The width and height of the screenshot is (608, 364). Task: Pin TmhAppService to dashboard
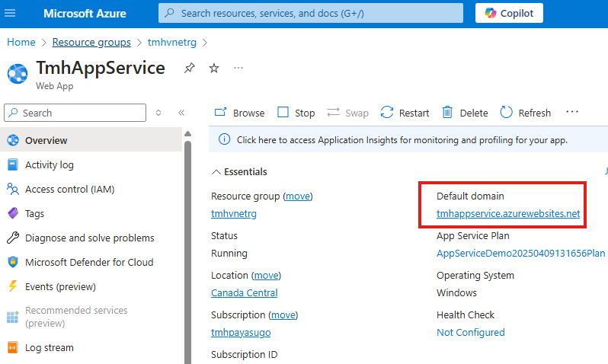(189, 68)
